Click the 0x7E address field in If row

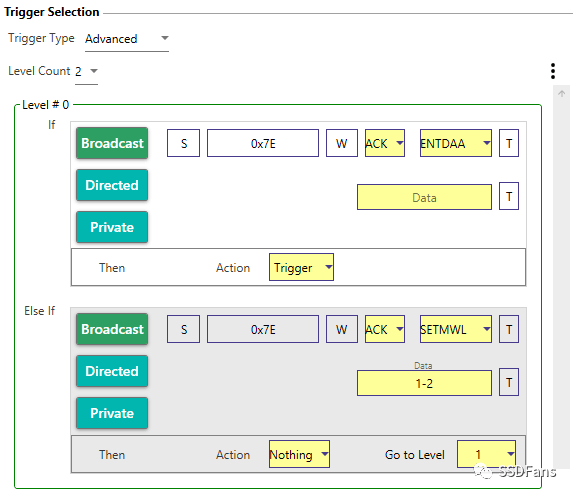click(x=263, y=143)
